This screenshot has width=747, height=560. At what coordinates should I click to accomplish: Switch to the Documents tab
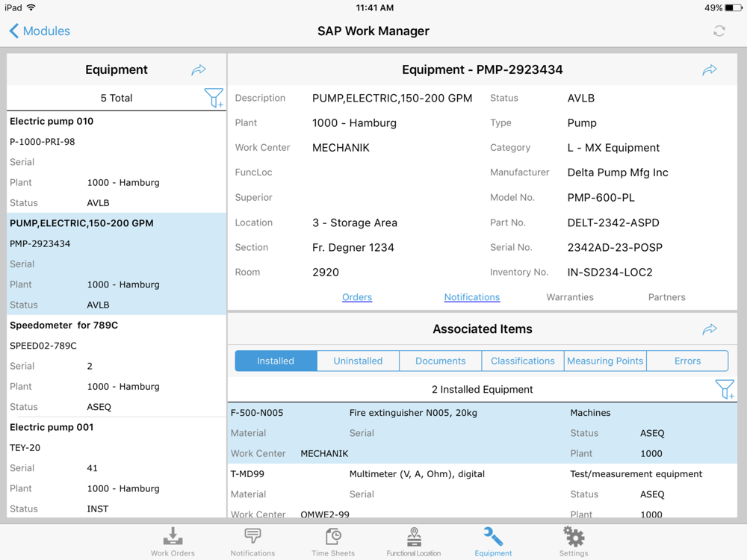click(x=440, y=361)
